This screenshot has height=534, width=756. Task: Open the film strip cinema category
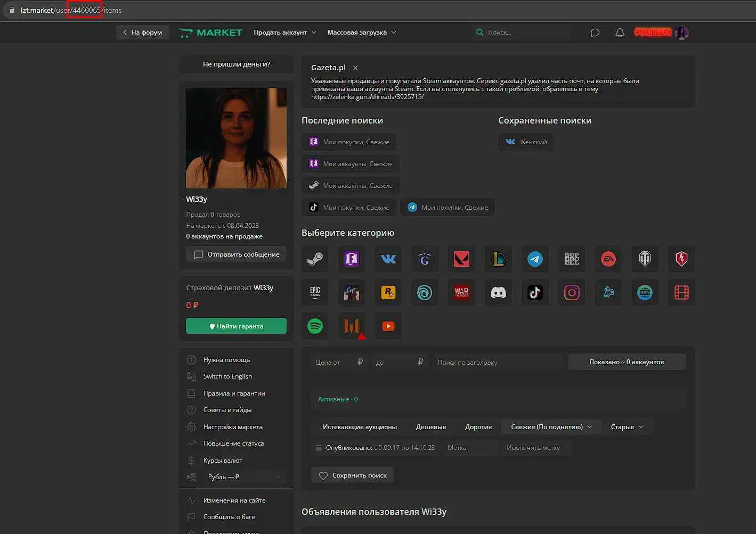coord(681,292)
